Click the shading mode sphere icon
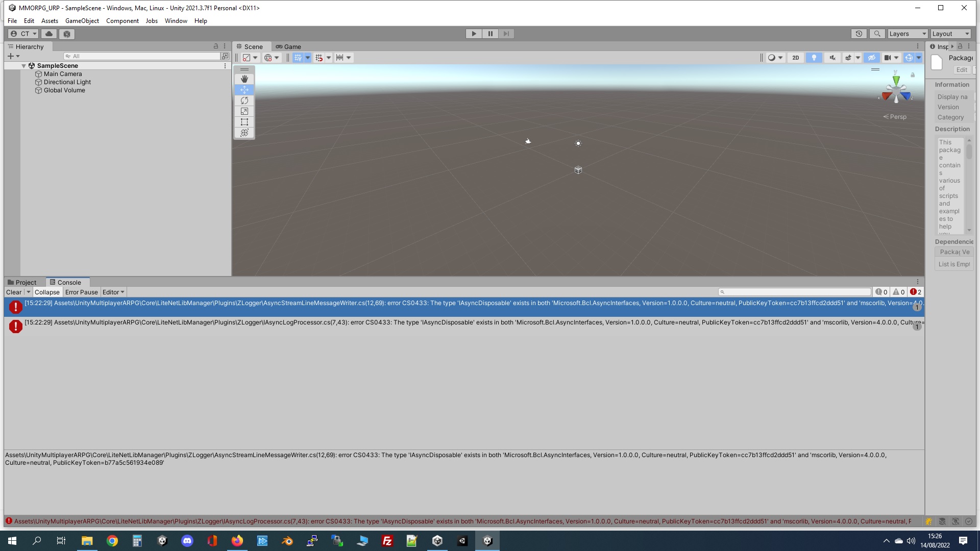 pos(772,58)
